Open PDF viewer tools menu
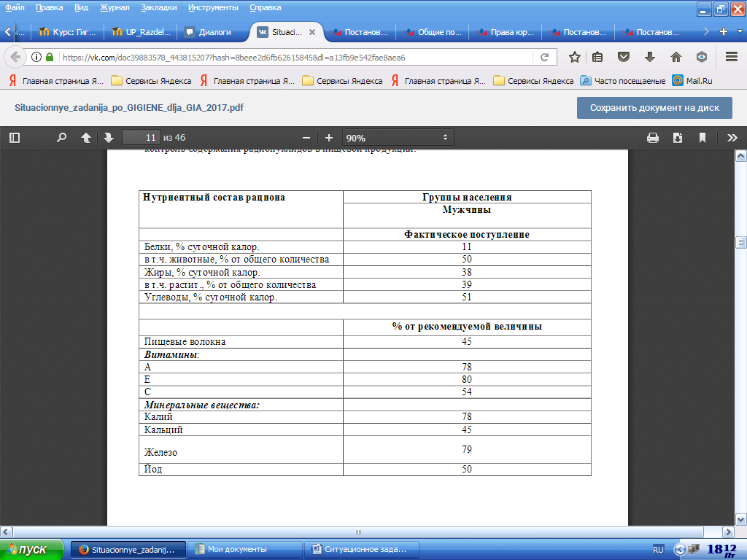 pos(732,138)
